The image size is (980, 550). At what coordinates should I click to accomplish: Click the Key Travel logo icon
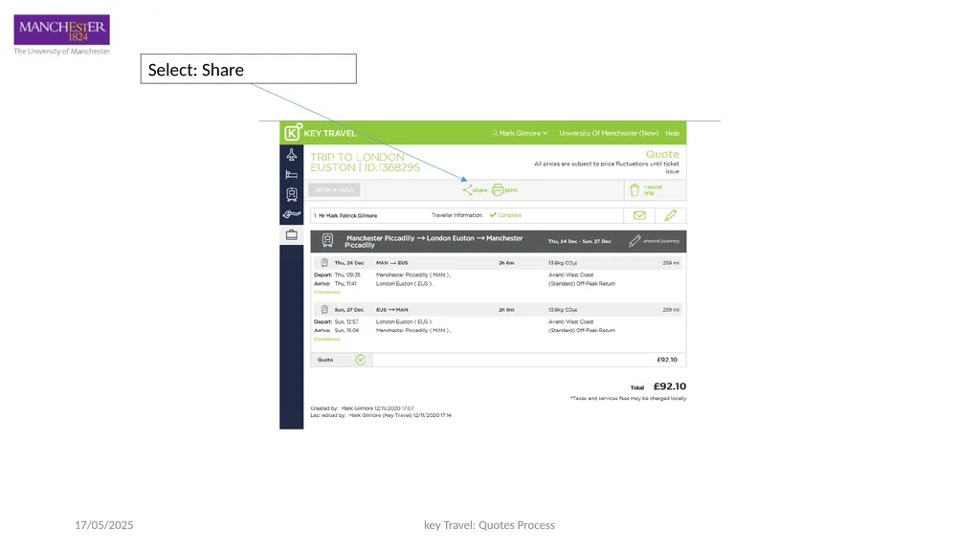[x=293, y=133]
